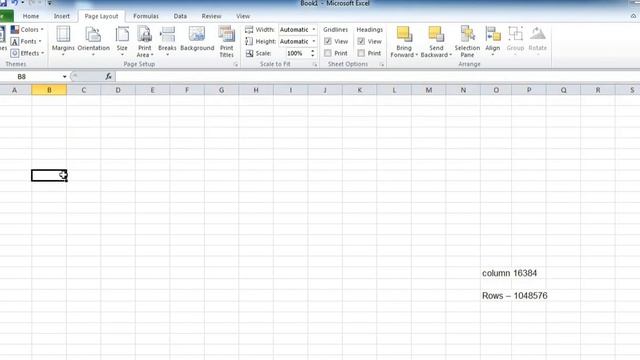The width and height of the screenshot is (640, 360).
Task: Select the Page Layout tab
Action: (101, 16)
